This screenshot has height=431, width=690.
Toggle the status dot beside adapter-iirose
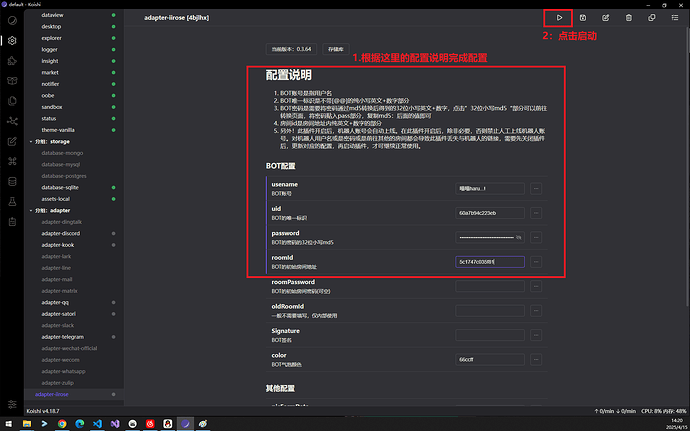tap(114, 394)
